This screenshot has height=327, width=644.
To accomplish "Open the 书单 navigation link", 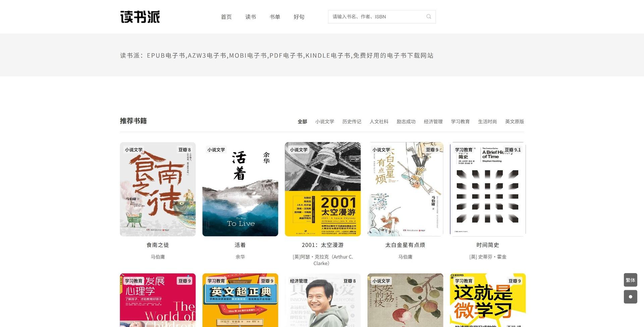I will tap(275, 17).
